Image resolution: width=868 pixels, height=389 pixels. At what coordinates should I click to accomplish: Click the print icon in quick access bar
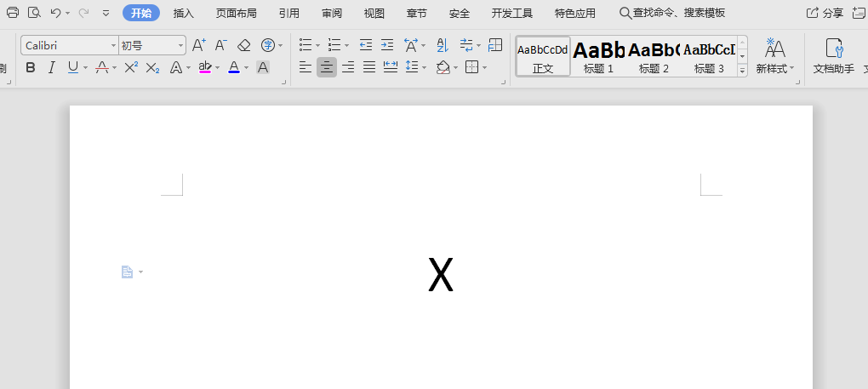click(13, 13)
